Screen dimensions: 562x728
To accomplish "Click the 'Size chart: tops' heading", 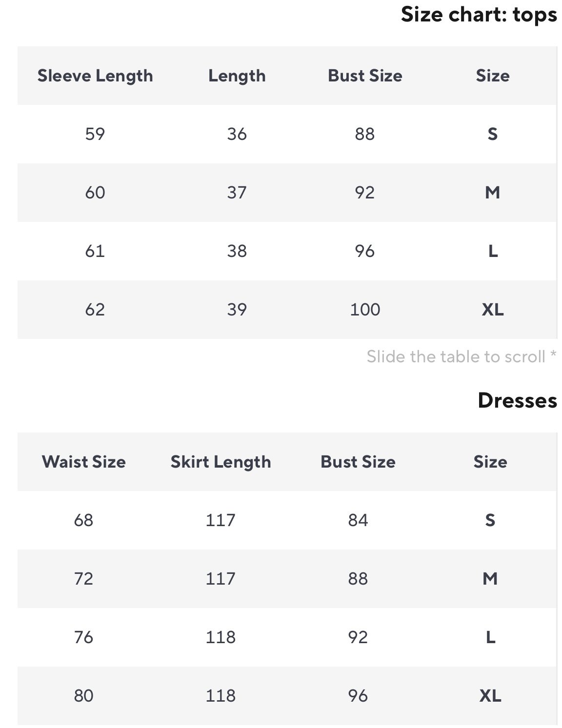I will [x=479, y=15].
